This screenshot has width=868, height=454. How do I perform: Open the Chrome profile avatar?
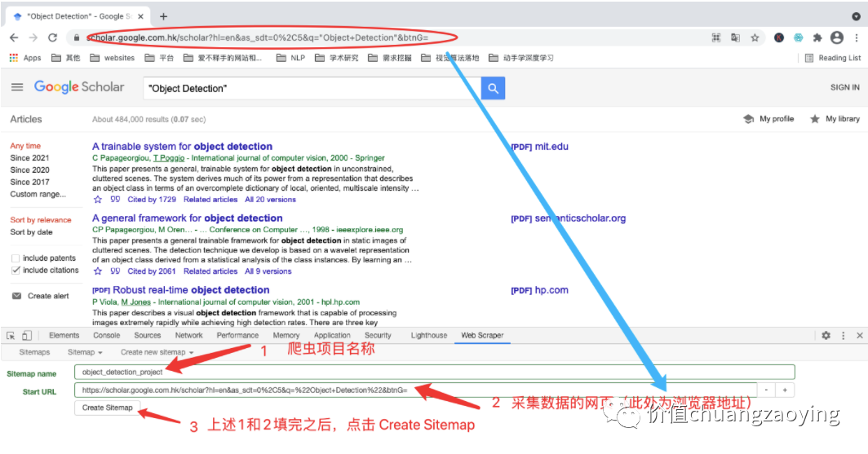coord(837,37)
